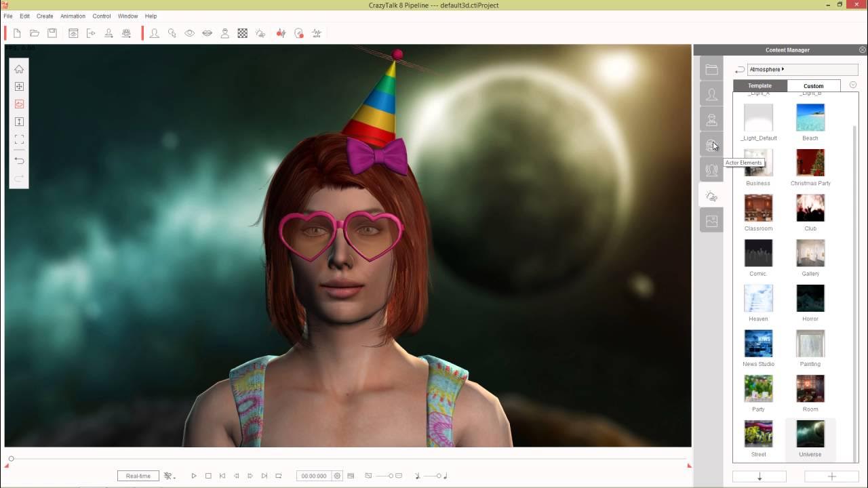Click the Undo arrow icon

coord(19,161)
